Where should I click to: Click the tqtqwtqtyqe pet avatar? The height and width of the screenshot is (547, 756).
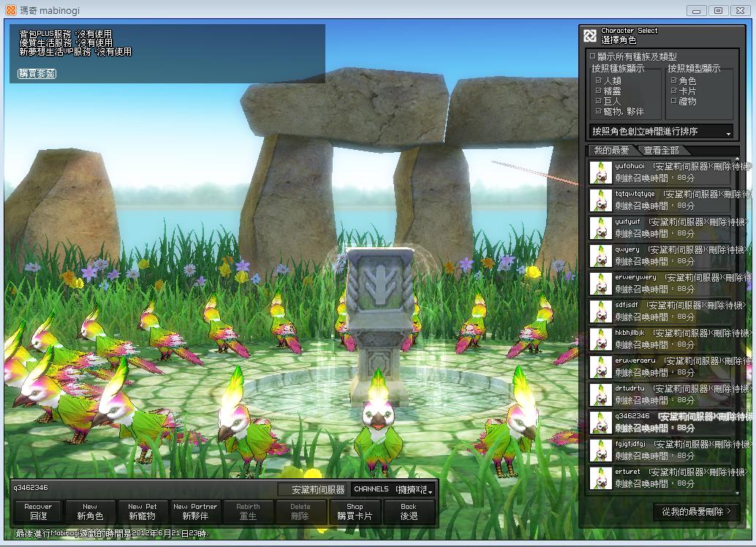pos(600,200)
